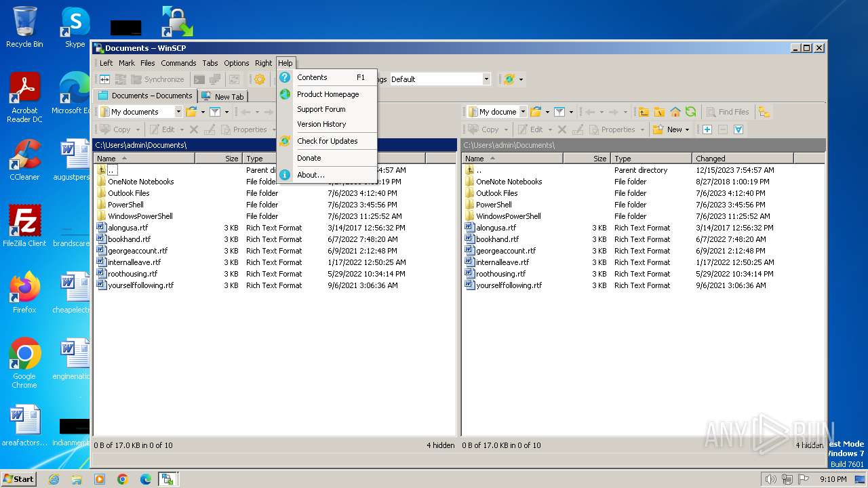Select Contents from Help menu
Image resolution: width=868 pixels, height=488 pixels.
point(327,77)
